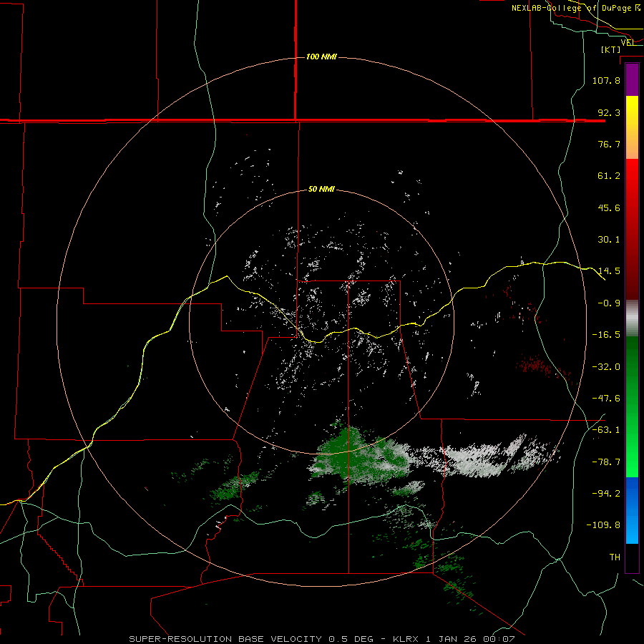Click the KLRX station identifier
644x644 pixels.
pyautogui.click(x=406, y=639)
